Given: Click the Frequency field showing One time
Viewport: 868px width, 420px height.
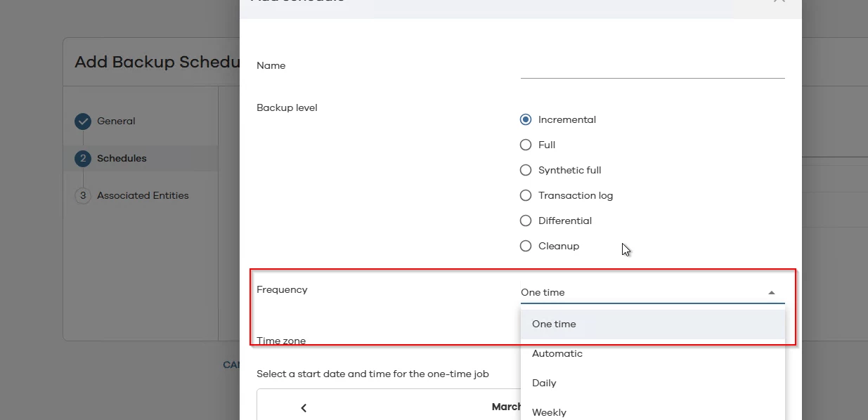Looking at the screenshot, I should (640, 293).
